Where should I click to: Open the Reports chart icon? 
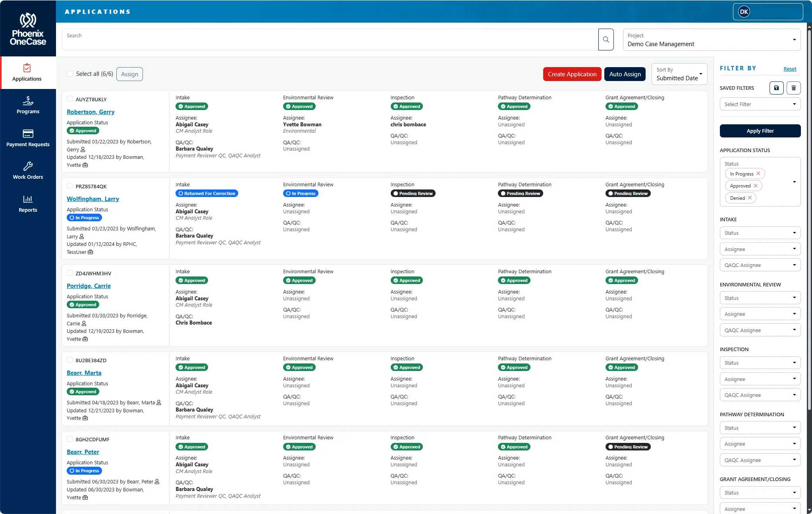[x=28, y=199]
